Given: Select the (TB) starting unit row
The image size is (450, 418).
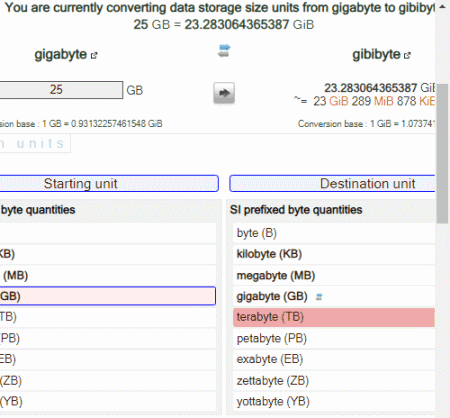Looking at the screenshot, I should (108, 317).
